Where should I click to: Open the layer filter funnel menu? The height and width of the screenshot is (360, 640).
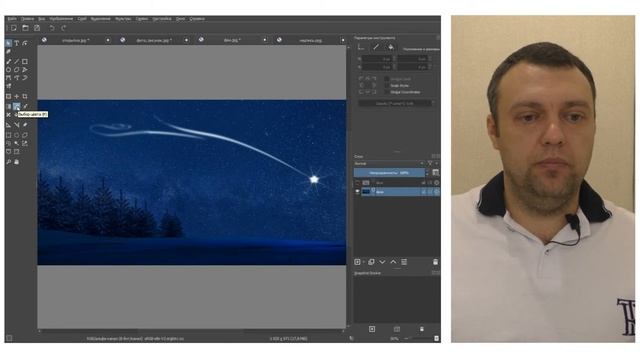(430, 164)
